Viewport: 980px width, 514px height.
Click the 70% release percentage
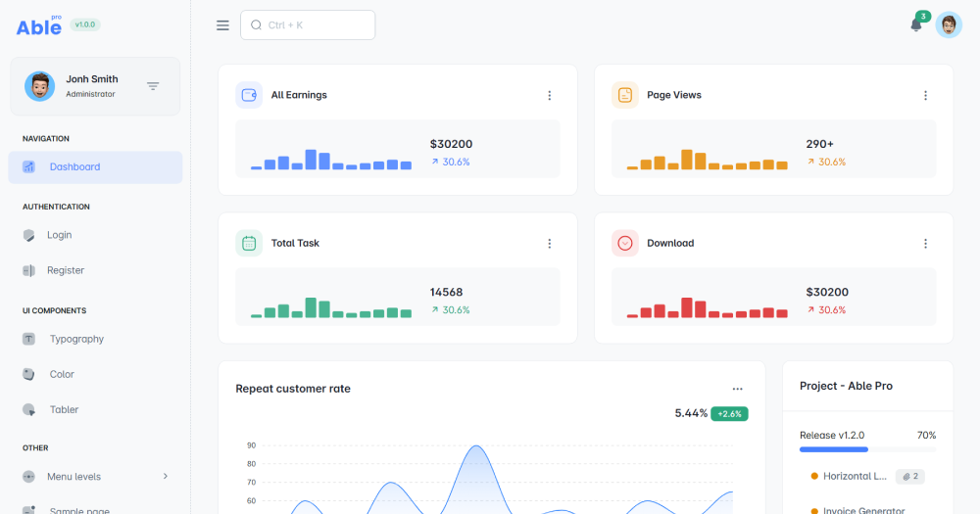(926, 436)
